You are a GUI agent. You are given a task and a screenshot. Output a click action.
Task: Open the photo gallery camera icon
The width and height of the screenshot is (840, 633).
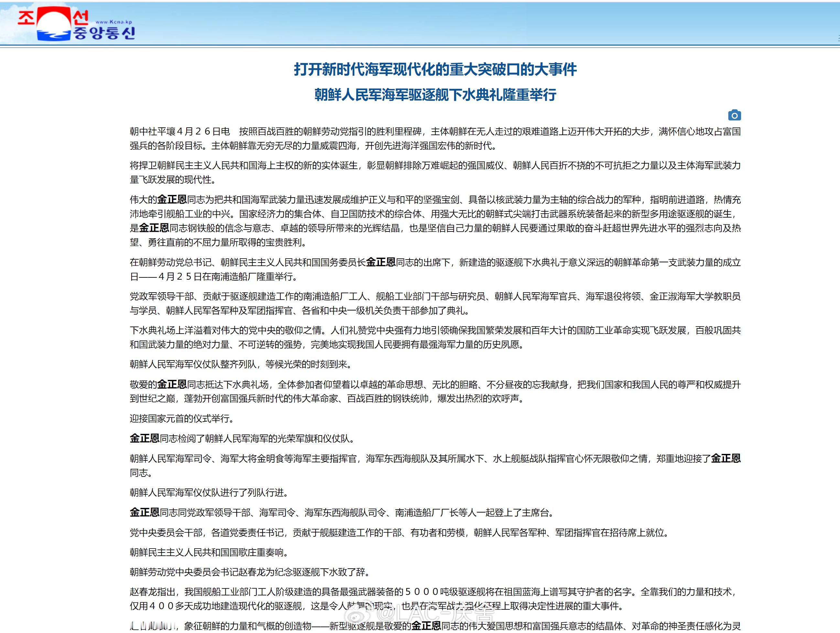pos(734,115)
